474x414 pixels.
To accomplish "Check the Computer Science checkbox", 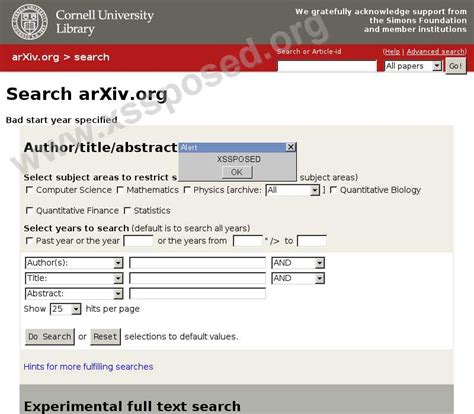I will (x=29, y=190).
